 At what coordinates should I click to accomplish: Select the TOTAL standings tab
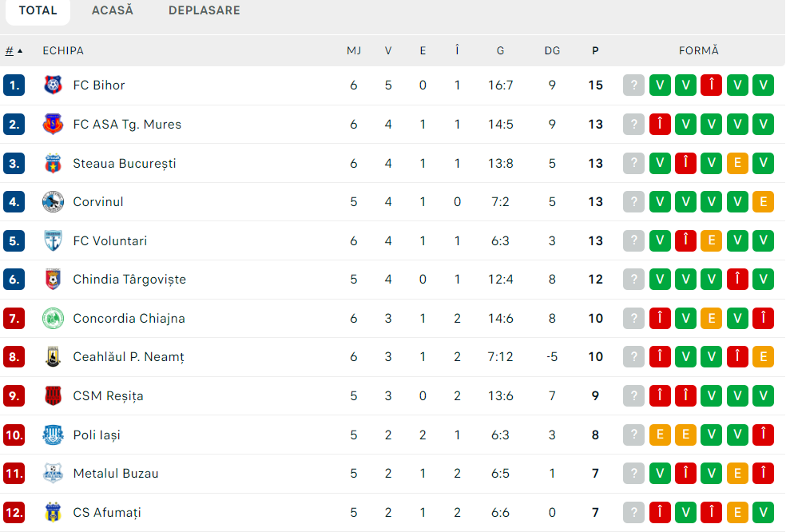point(38,11)
